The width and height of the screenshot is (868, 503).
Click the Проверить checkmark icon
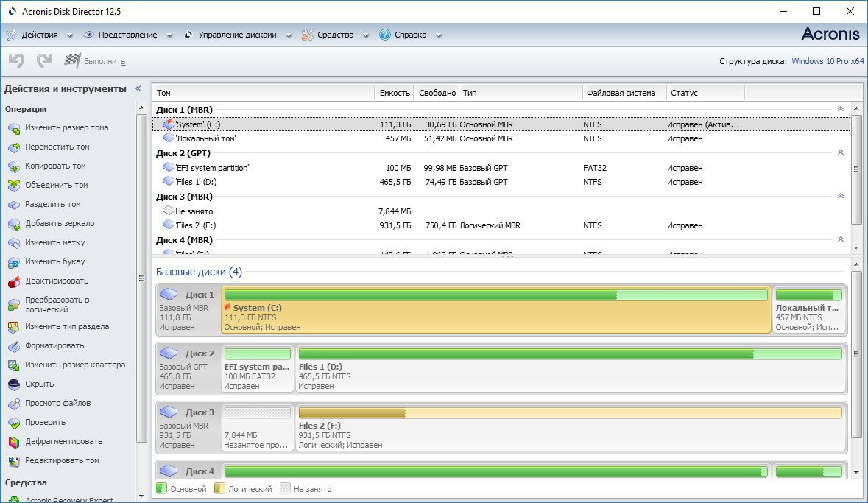14,423
